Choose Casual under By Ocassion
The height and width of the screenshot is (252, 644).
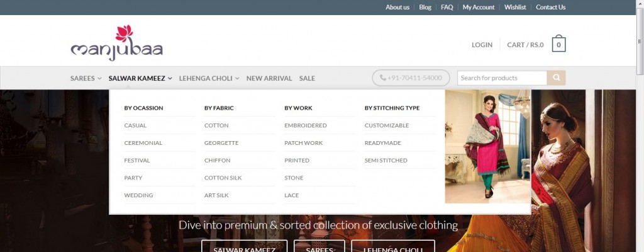coord(135,125)
